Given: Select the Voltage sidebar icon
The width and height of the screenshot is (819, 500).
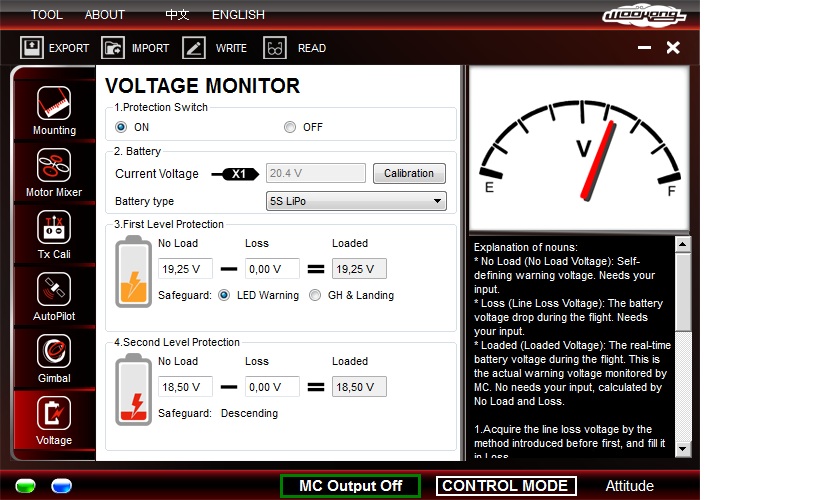Looking at the screenshot, I should [x=54, y=413].
